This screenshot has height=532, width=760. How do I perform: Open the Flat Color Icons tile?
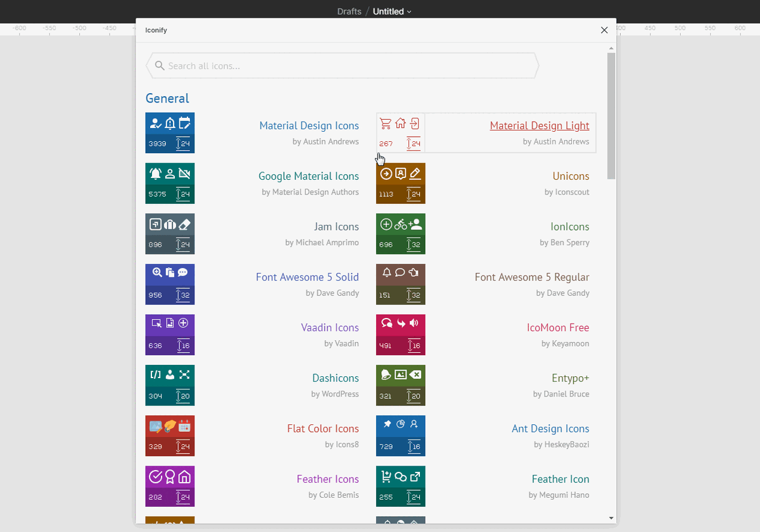click(170, 436)
